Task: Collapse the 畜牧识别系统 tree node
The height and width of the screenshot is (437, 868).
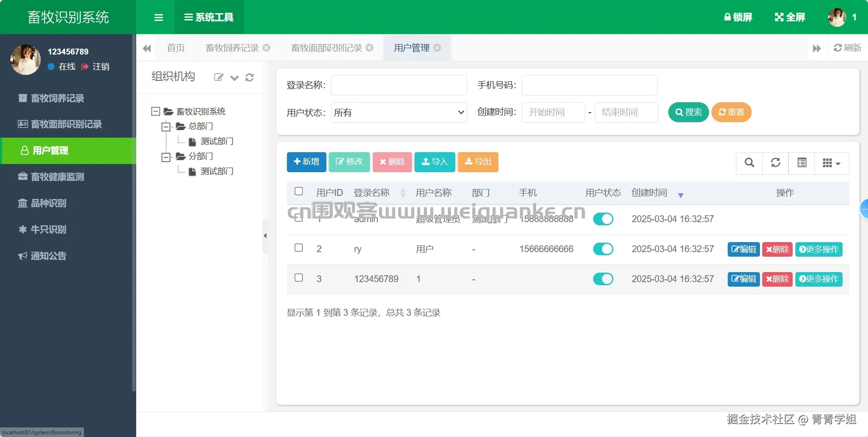Action: click(156, 111)
